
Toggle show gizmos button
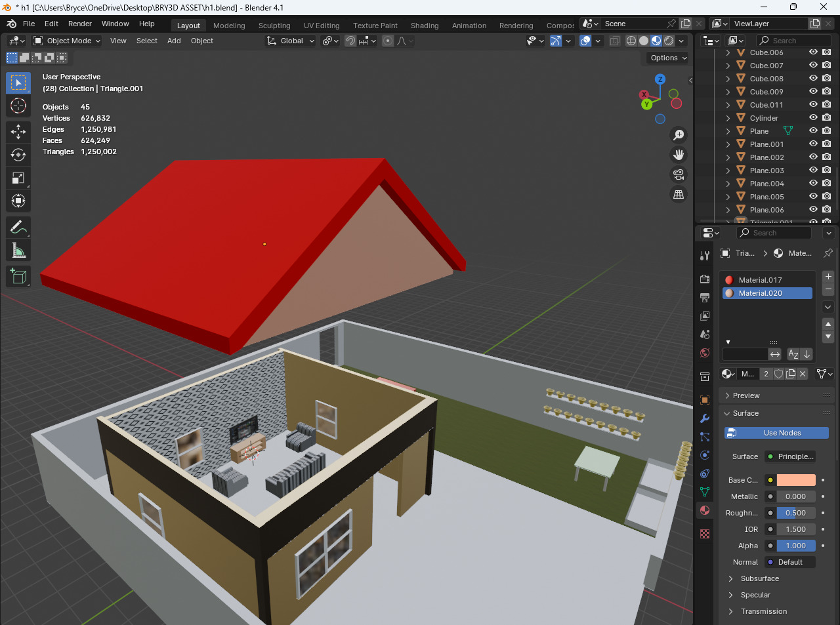pos(556,41)
